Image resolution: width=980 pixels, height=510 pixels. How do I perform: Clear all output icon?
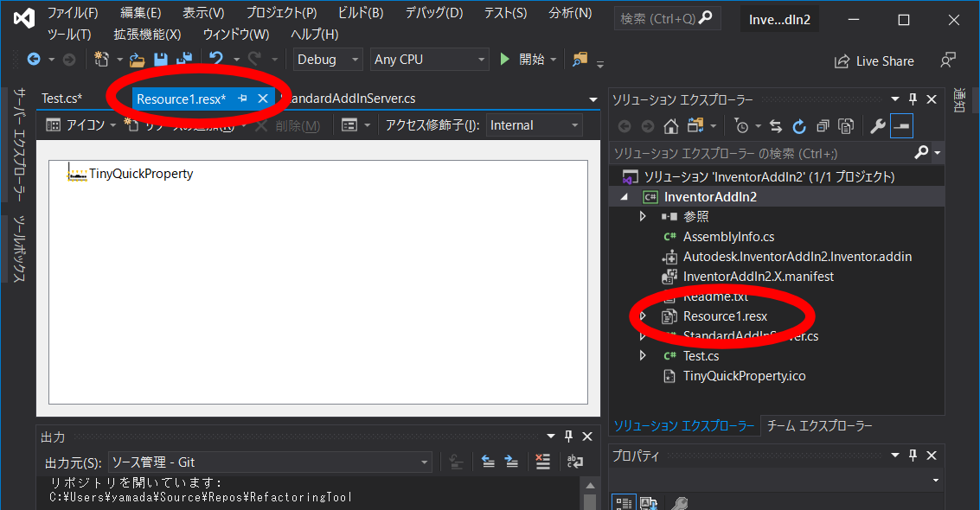pos(543,462)
